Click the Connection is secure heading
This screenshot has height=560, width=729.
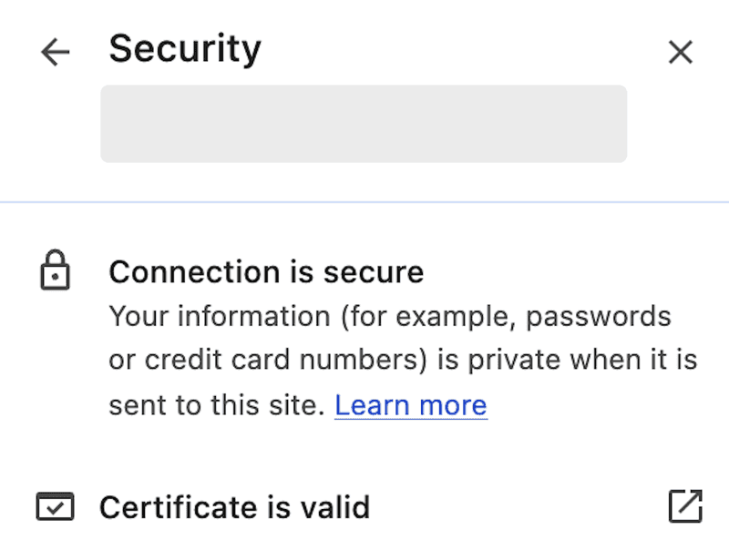click(x=266, y=271)
